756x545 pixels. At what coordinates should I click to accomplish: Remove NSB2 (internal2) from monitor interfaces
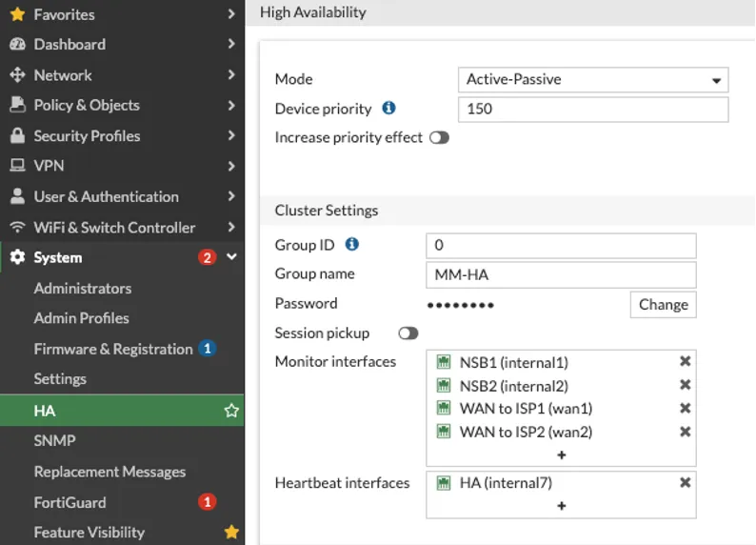click(x=686, y=385)
